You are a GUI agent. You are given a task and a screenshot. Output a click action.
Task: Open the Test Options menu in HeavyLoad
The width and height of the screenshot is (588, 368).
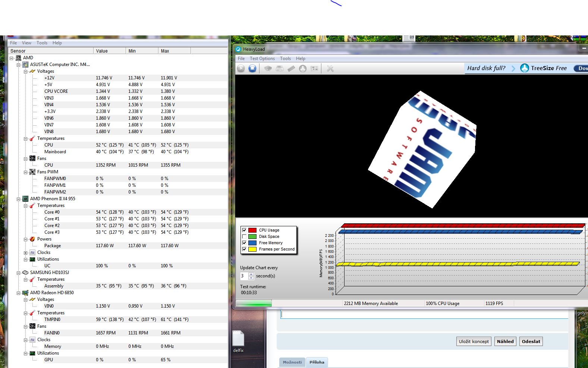(262, 59)
